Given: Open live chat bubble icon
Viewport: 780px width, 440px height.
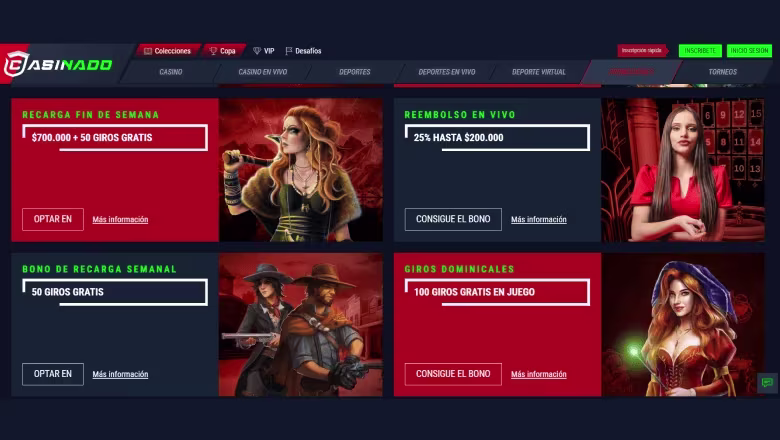Looking at the screenshot, I should (767, 382).
